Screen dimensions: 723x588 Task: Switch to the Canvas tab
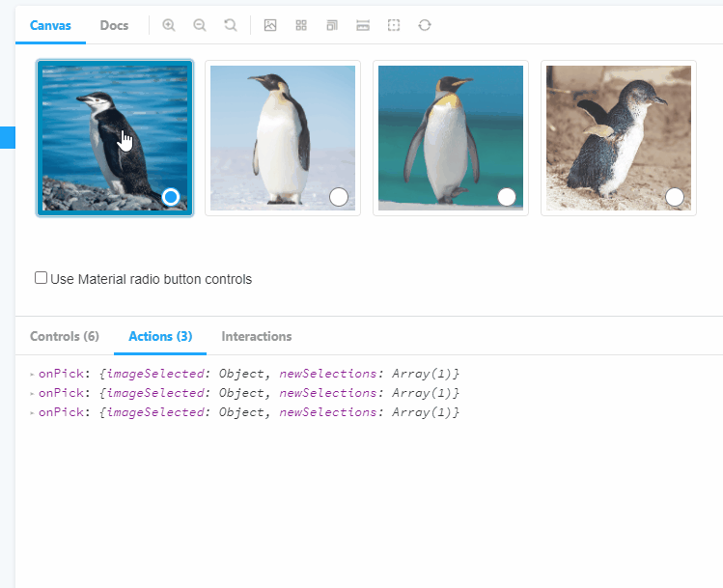coord(50,25)
